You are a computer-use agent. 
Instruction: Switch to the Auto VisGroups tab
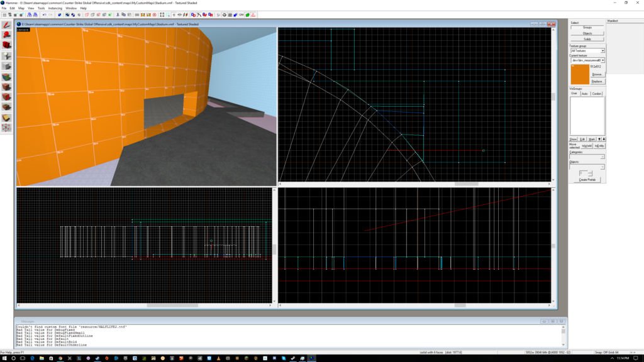[585, 94]
